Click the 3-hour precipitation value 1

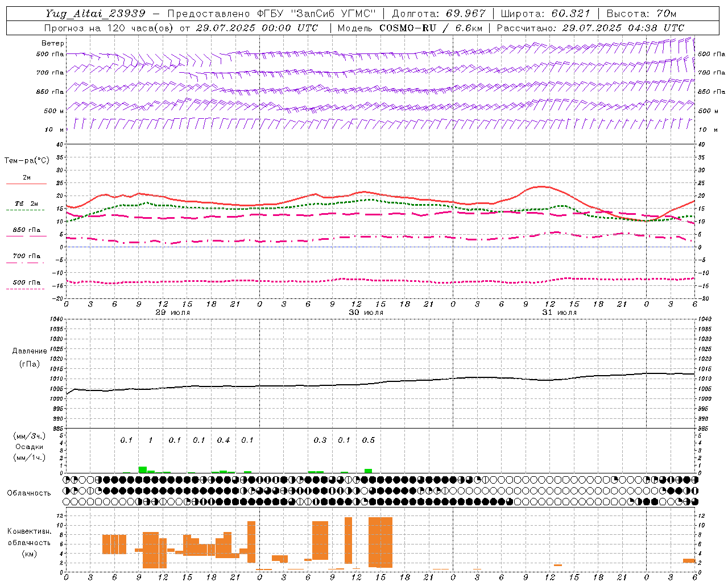[x=151, y=440]
